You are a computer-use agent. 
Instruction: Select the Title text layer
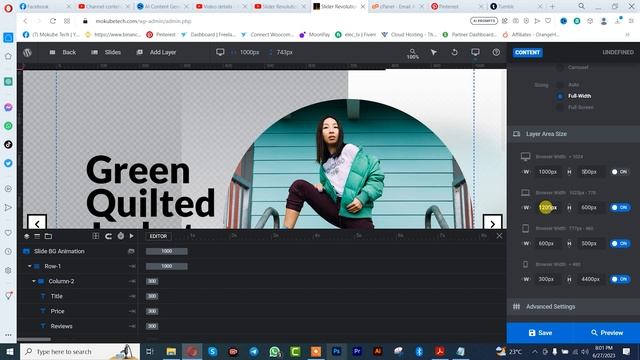coord(56,296)
